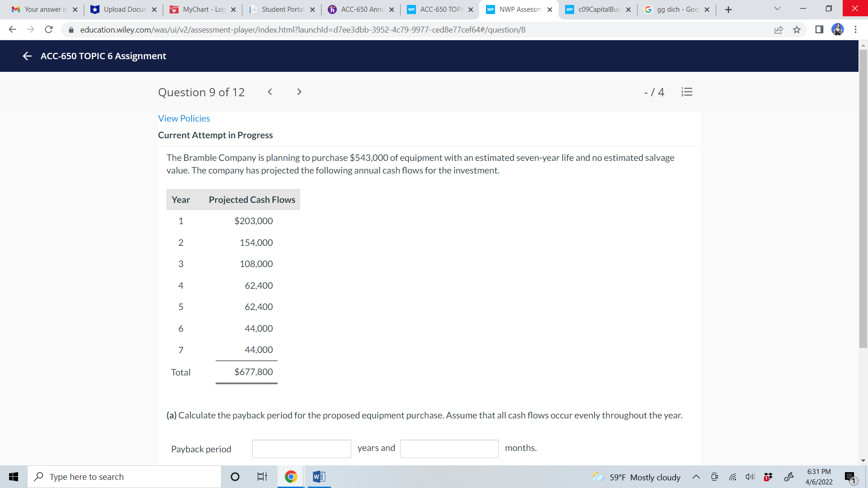Open the touch keyboard pen icon in tray
This screenshot has height=488, width=868.
coord(790,477)
